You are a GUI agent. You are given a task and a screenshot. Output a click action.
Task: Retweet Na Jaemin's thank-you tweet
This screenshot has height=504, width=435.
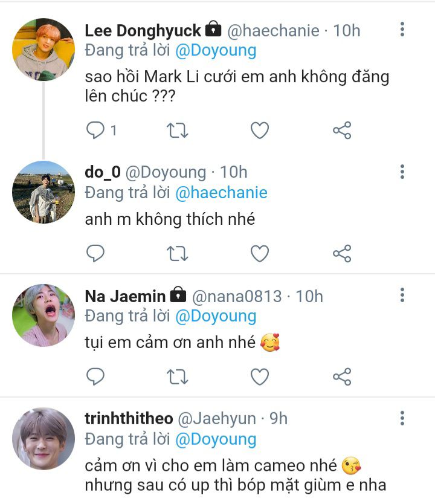[x=178, y=377]
